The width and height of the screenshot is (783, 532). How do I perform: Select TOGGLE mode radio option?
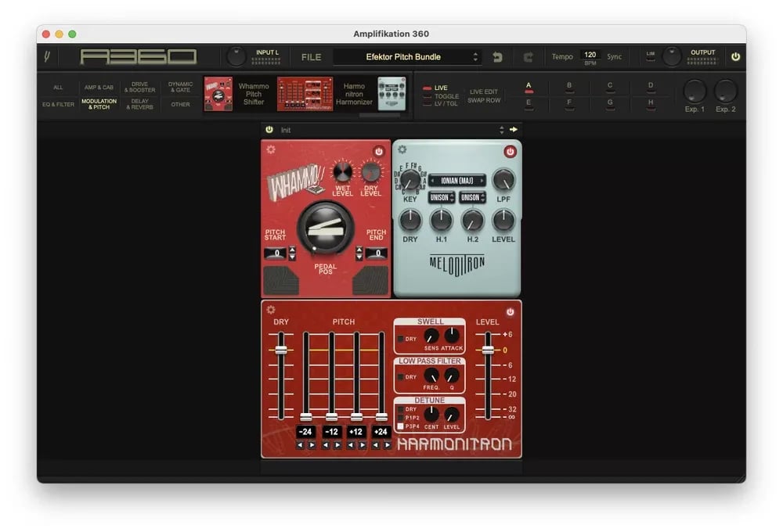[x=440, y=96]
